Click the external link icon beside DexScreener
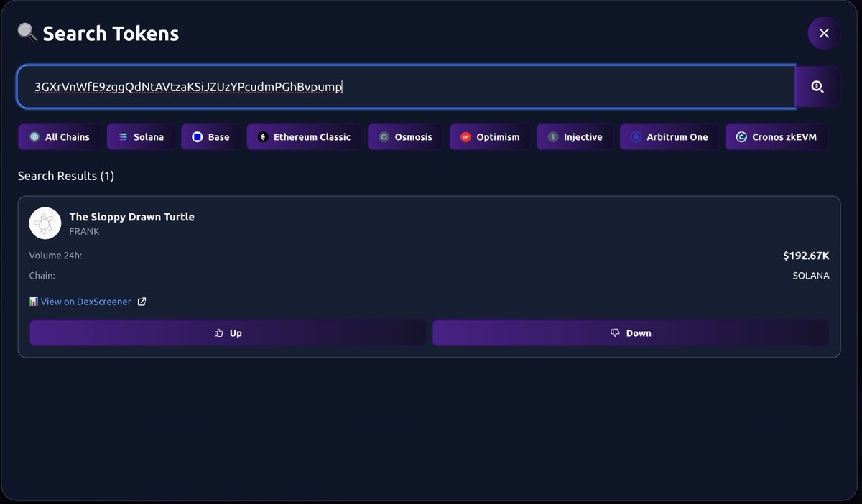Screen dimensions: 862x504 click(x=142, y=302)
